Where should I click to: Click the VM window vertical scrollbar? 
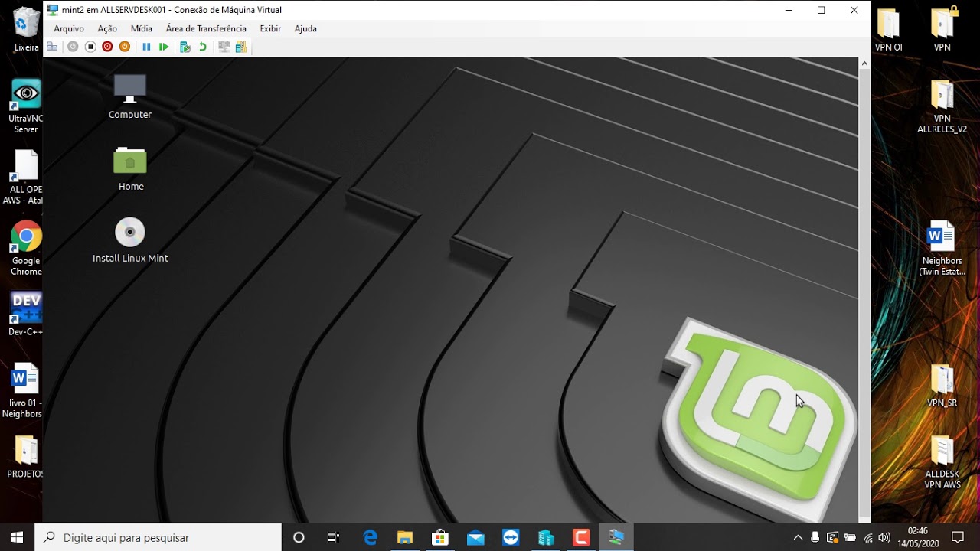pyautogui.click(x=864, y=291)
